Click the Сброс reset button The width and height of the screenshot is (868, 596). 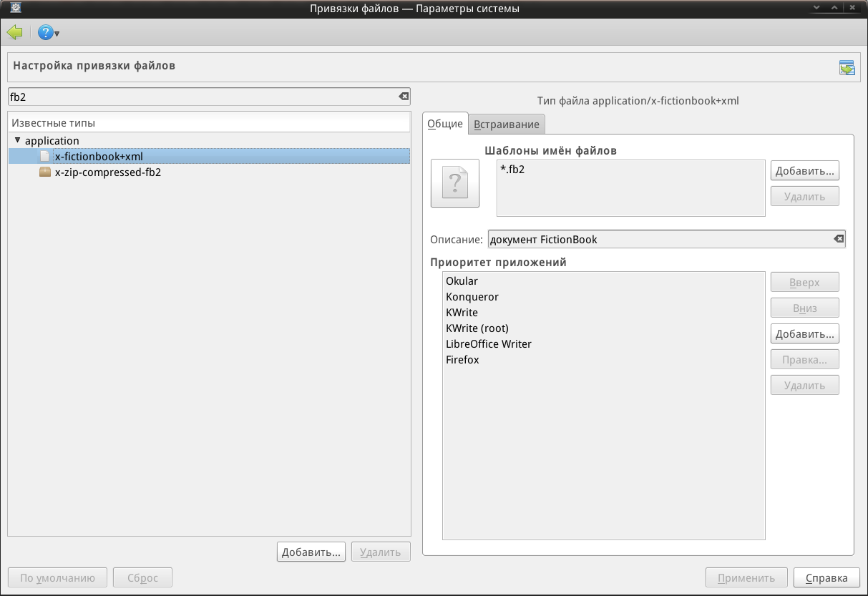(142, 578)
